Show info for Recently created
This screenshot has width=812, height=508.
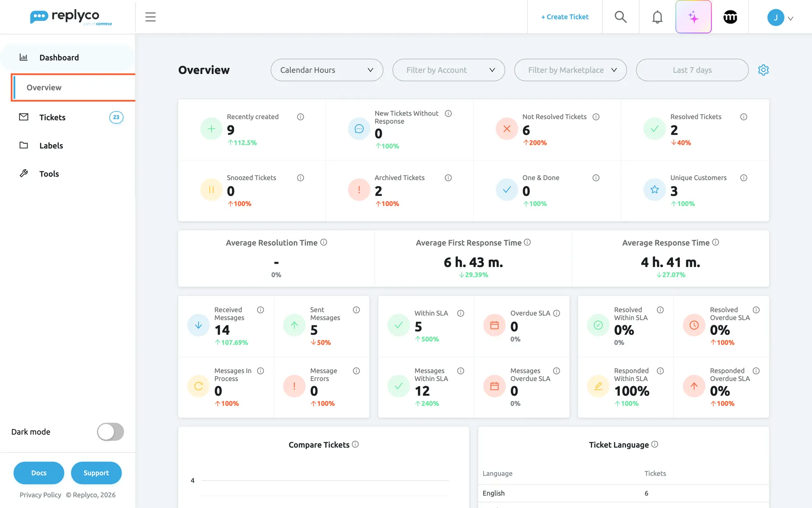(x=300, y=117)
